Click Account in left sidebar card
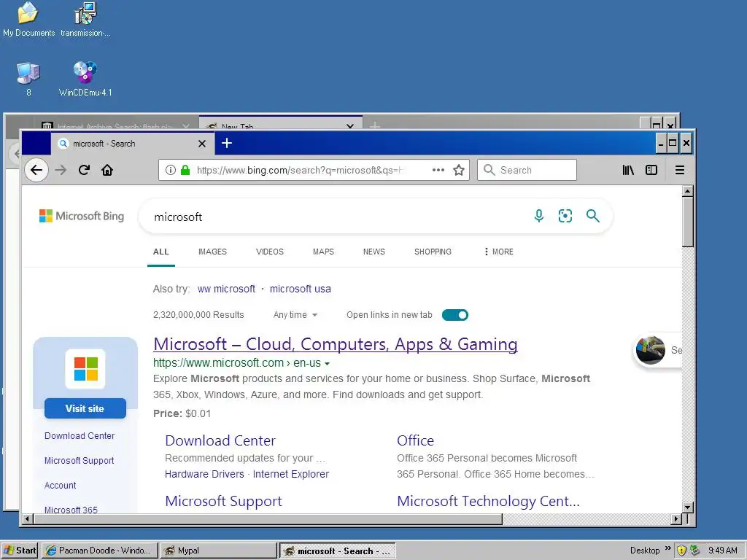The height and width of the screenshot is (560, 747). (x=60, y=485)
